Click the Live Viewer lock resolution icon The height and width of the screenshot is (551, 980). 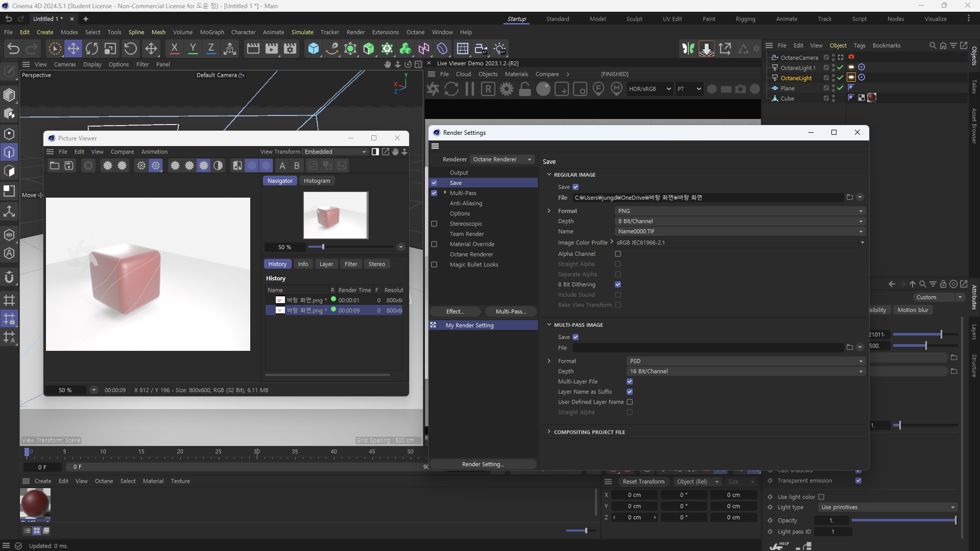[x=525, y=89]
